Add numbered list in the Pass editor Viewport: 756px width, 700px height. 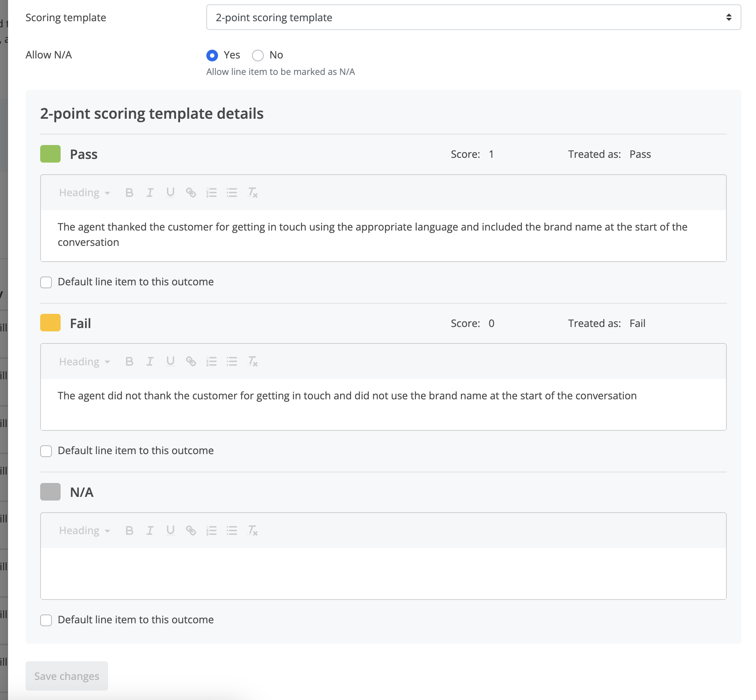click(x=211, y=193)
